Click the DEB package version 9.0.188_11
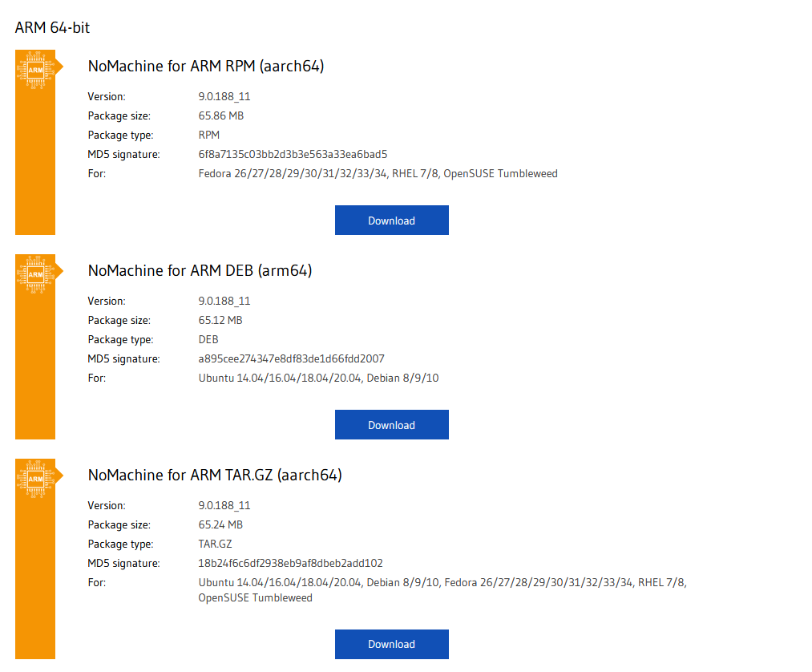 coord(224,302)
